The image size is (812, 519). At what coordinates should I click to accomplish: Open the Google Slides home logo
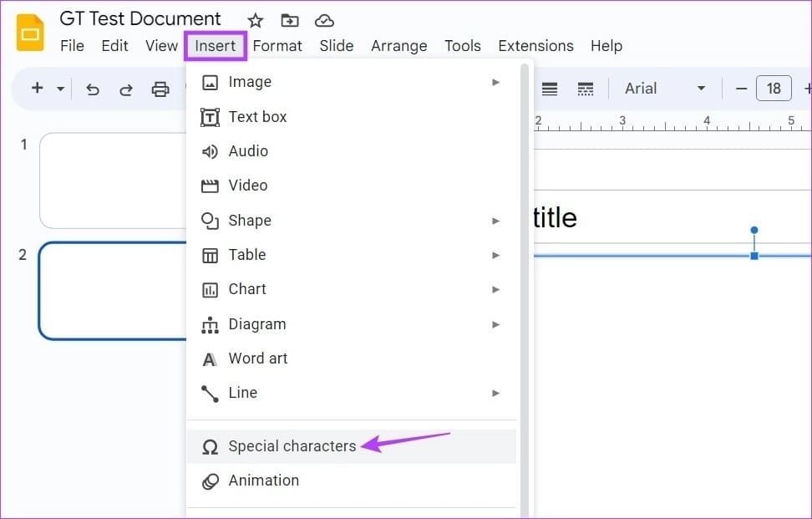point(31,33)
